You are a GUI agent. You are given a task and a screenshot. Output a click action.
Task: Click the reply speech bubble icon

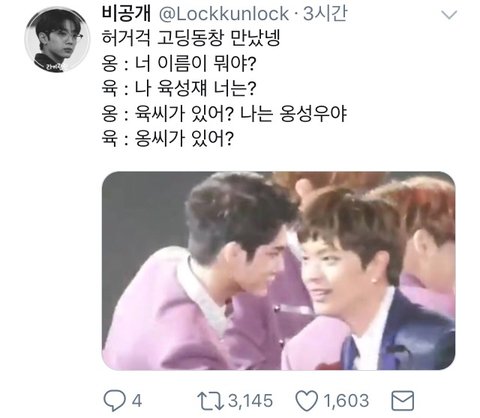pyautogui.click(x=114, y=400)
